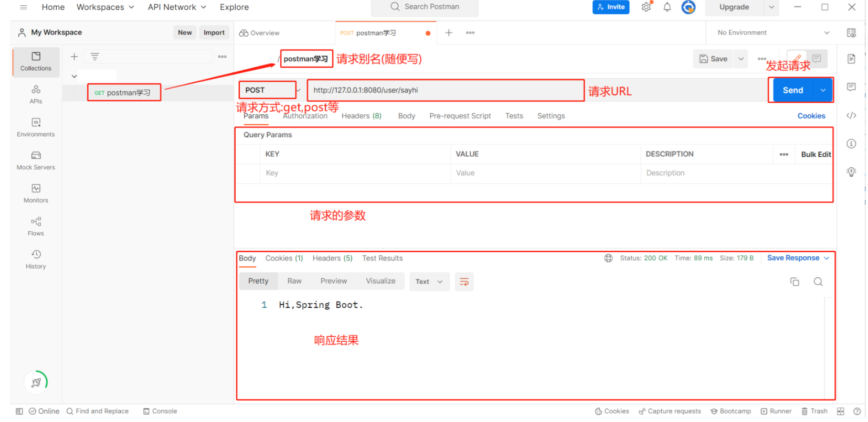
Task: Expand the Workspaces dropdown
Action: click(x=105, y=7)
